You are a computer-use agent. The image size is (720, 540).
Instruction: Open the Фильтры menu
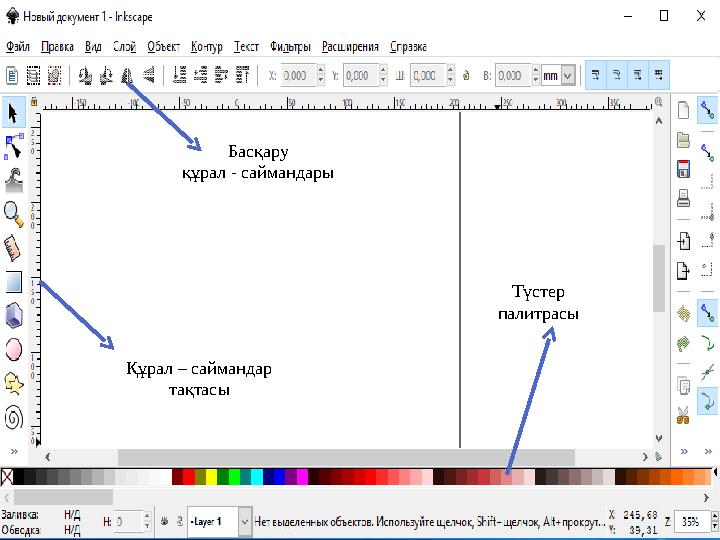[290, 46]
